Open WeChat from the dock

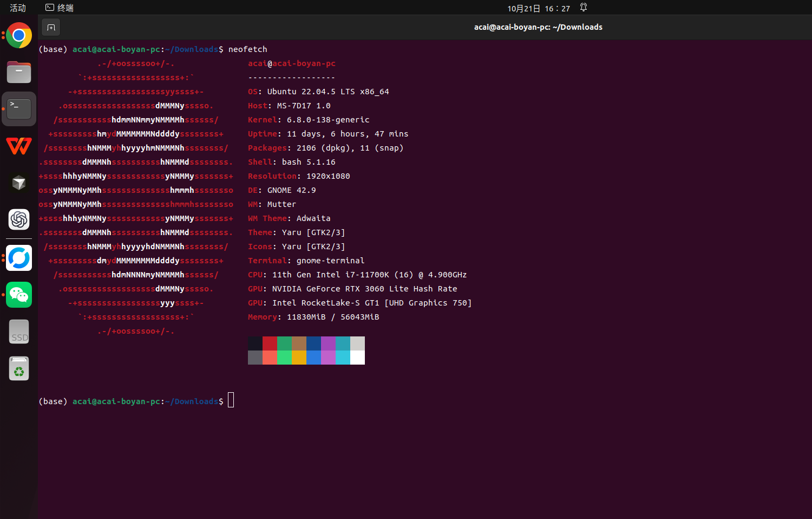coord(19,295)
